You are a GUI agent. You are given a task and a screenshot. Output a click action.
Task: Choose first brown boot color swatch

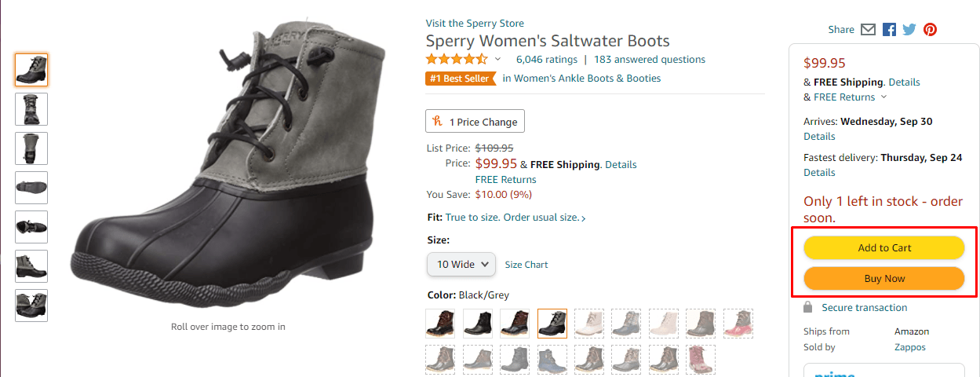439,323
